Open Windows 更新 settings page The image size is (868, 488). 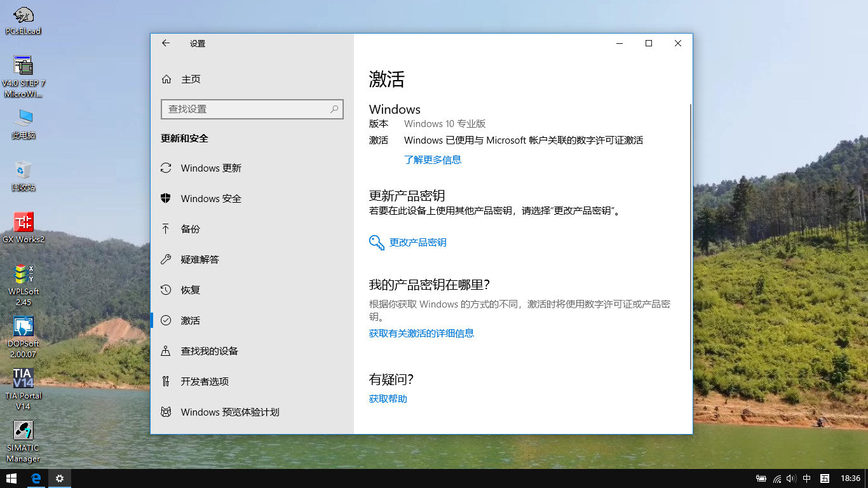tap(210, 168)
